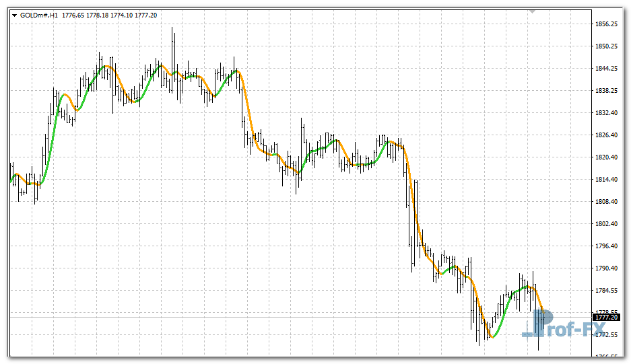Click the gray chart shift triangle marker
The height and width of the screenshot is (364, 631).
point(533,11)
